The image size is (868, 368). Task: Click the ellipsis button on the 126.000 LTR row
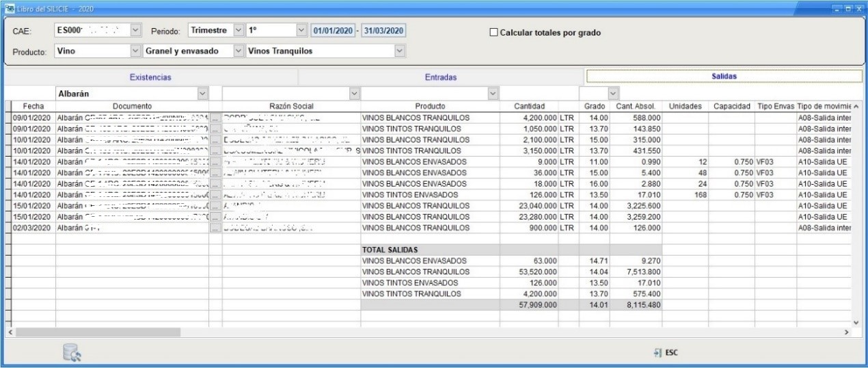tap(216, 194)
